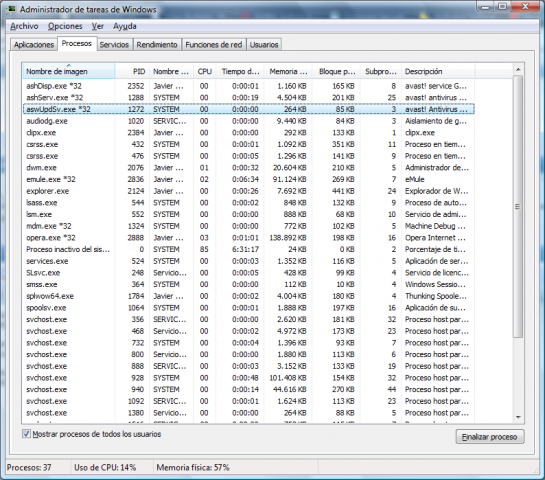Select the SLsvc.exe process

pos(249,273)
